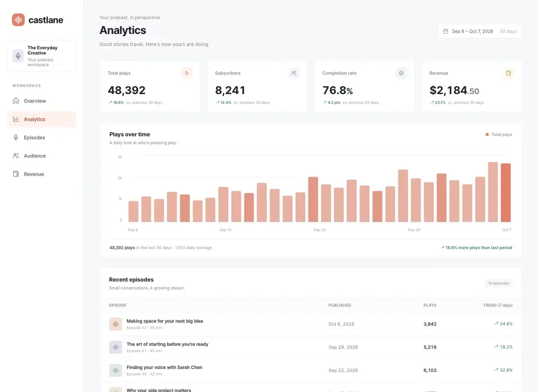Click the published date Oct 6, 2026
The image size is (538, 392).
[x=342, y=324]
